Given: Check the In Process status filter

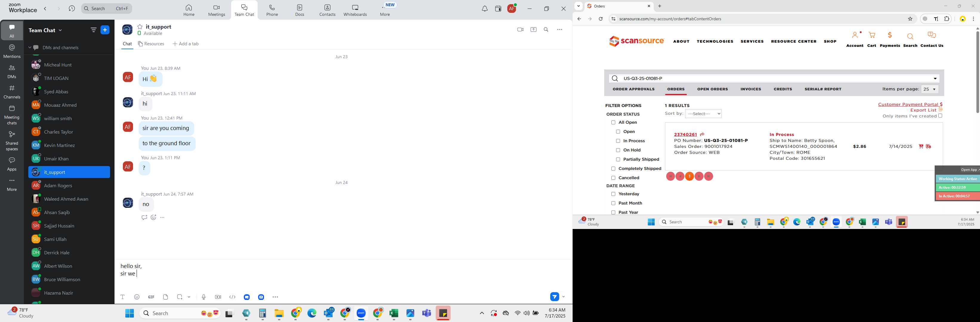Looking at the screenshot, I should (618, 141).
